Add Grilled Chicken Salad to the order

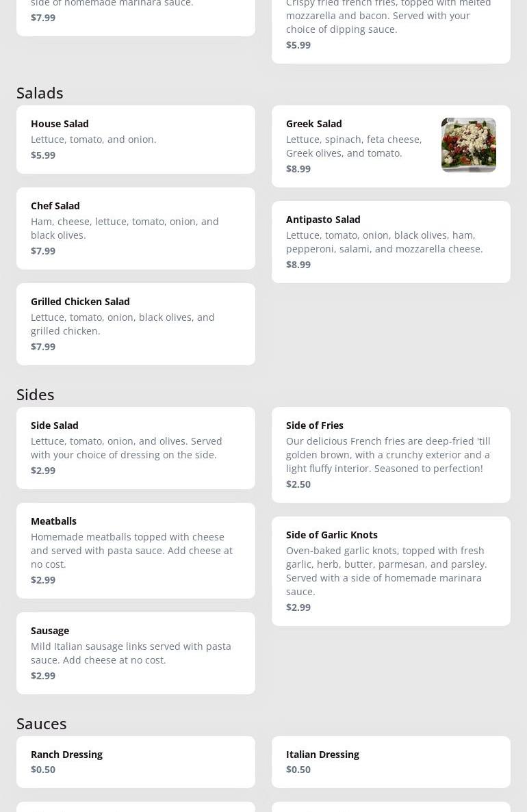pyautogui.click(x=136, y=324)
